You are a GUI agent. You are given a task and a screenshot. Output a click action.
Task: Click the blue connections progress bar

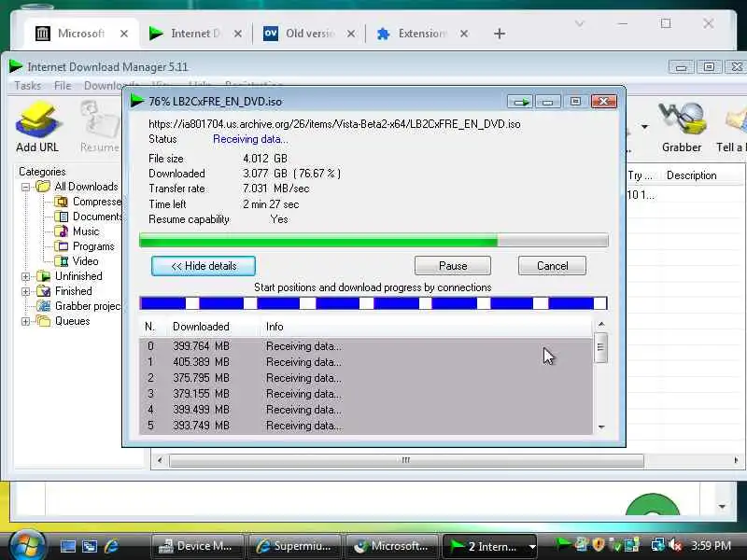[373, 303]
